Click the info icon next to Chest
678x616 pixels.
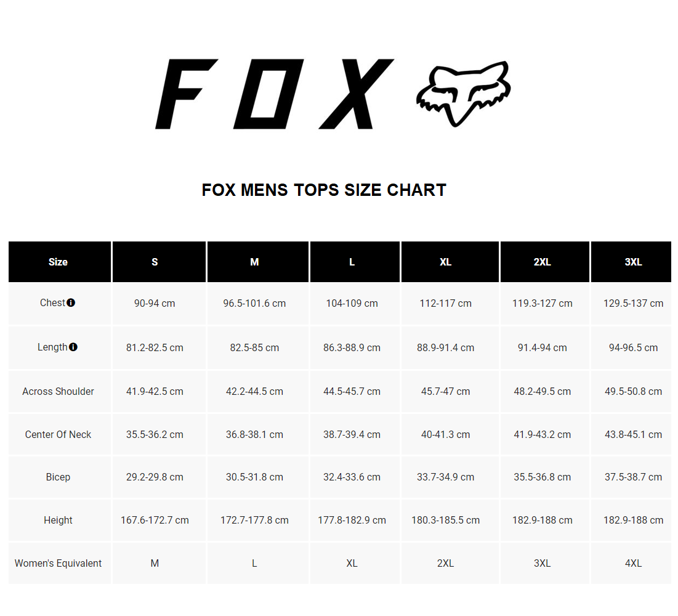[x=71, y=303]
